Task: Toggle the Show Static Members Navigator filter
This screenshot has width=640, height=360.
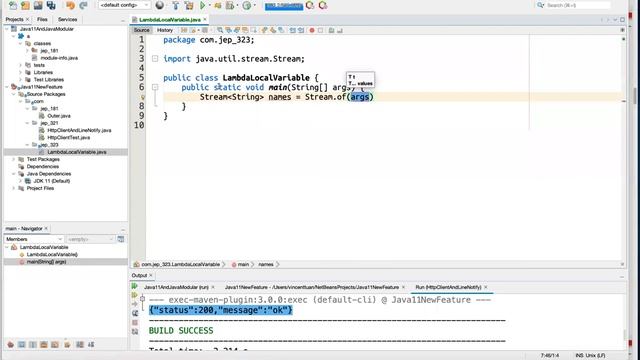Action: [33, 345]
